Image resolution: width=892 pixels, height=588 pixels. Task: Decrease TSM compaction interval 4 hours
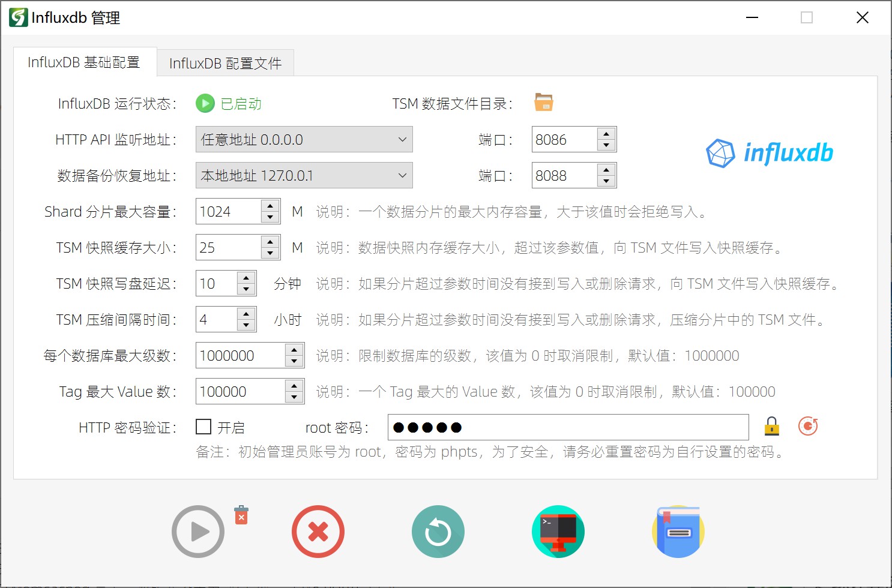[x=246, y=326]
